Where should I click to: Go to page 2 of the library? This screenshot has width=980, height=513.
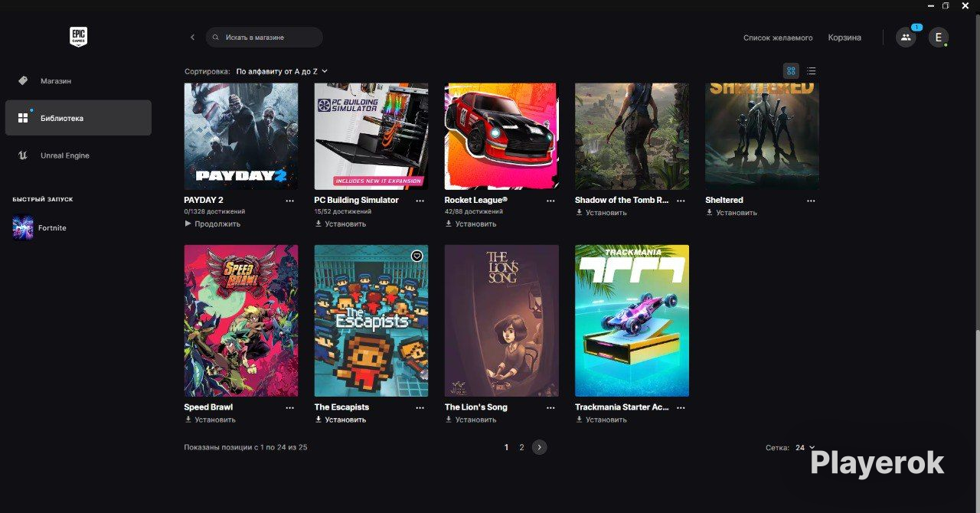(x=521, y=447)
